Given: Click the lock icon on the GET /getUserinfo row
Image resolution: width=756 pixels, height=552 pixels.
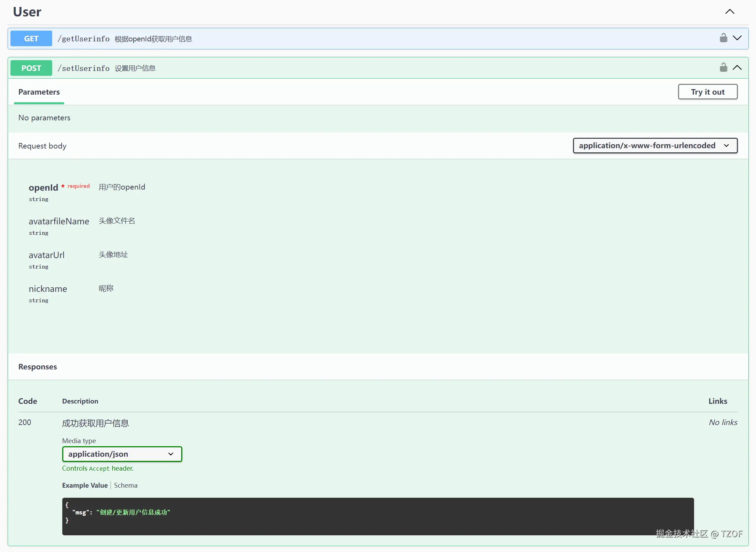Looking at the screenshot, I should 723,38.
